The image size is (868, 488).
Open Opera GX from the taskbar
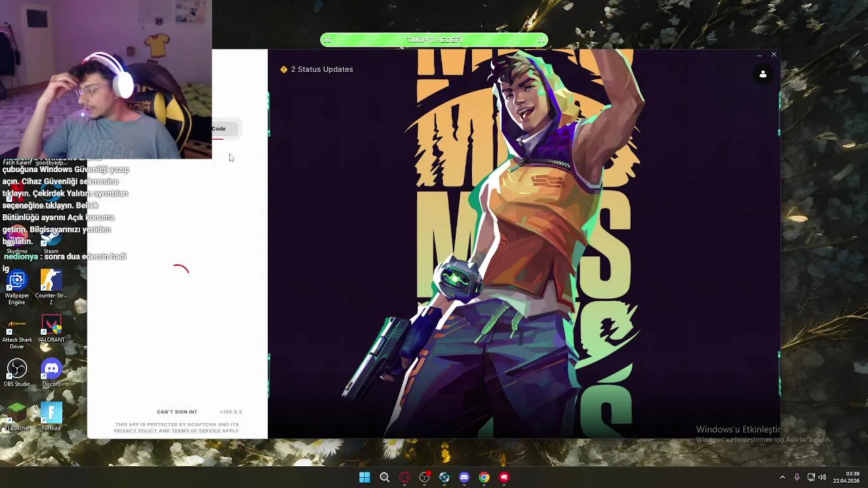tap(404, 477)
